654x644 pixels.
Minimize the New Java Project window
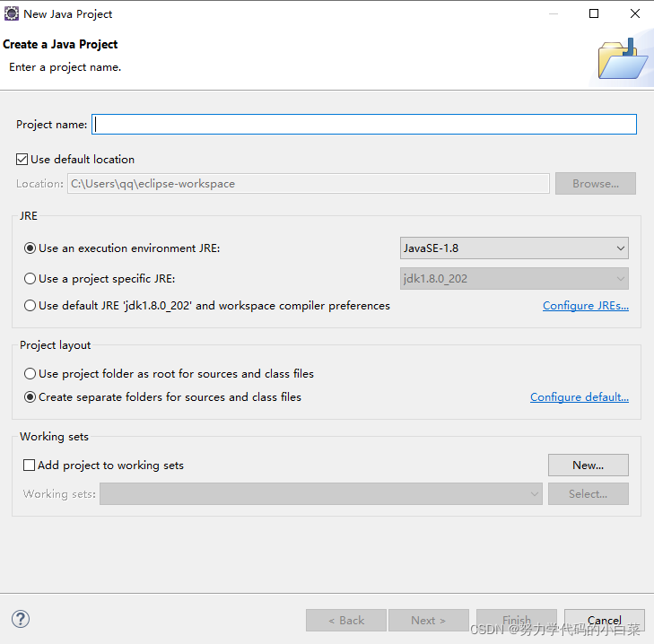(x=554, y=13)
